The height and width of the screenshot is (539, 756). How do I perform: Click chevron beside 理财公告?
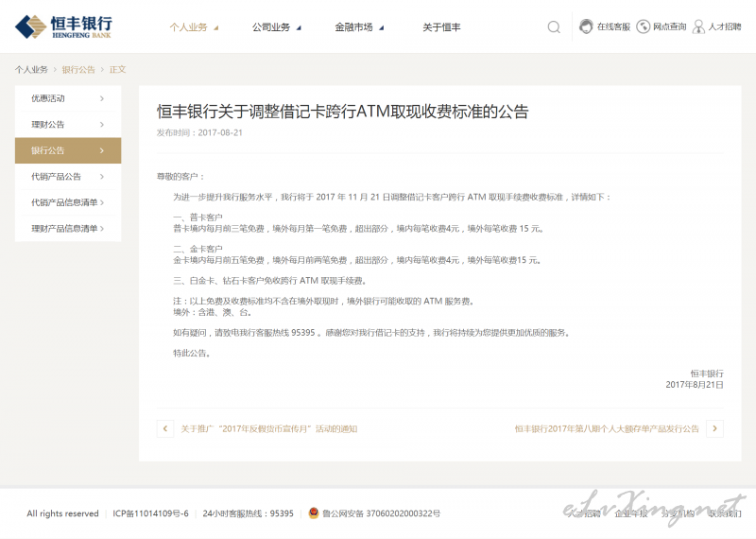[x=102, y=125]
